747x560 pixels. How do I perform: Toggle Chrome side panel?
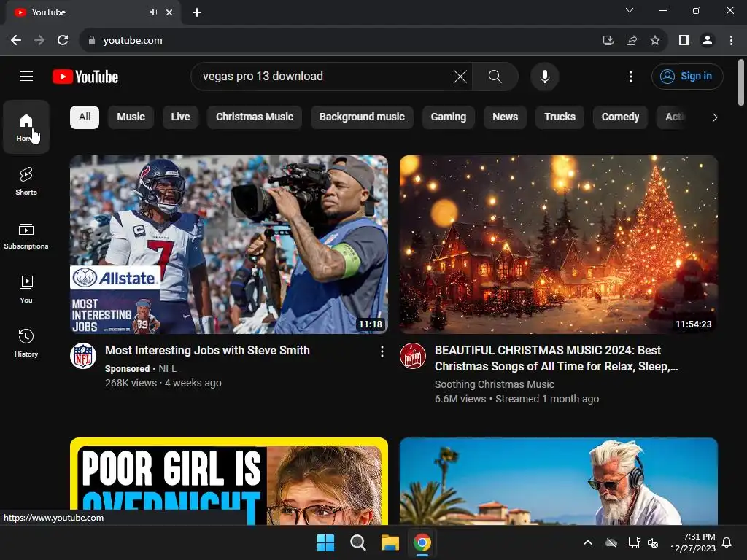[x=684, y=41]
